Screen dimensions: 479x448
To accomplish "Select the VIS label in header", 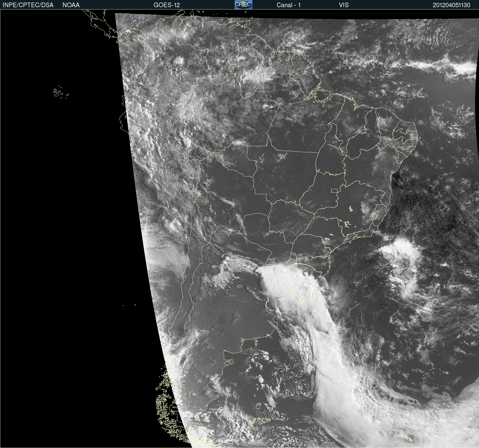I will [x=344, y=5].
